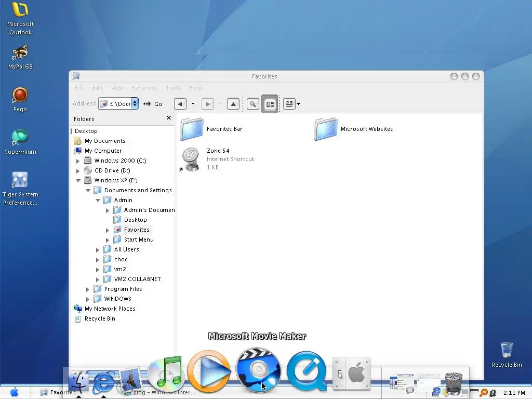Open System Preferences switch icon in dock
The width and height of the screenshot is (532, 399).
click(352, 374)
